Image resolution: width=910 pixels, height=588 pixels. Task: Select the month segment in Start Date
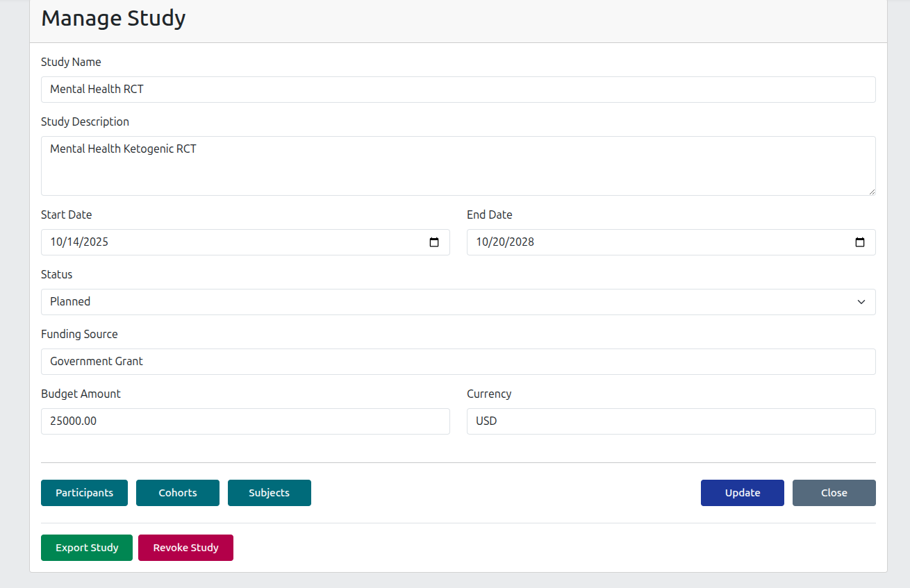point(56,242)
